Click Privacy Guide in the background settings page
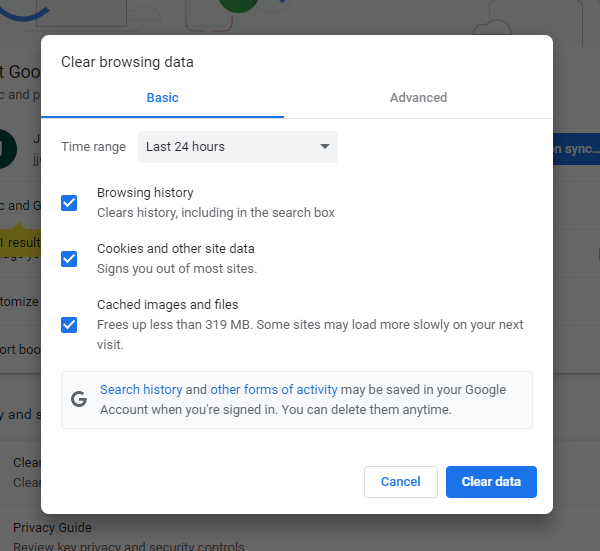 pyautogui.click(x=52, y=528)
